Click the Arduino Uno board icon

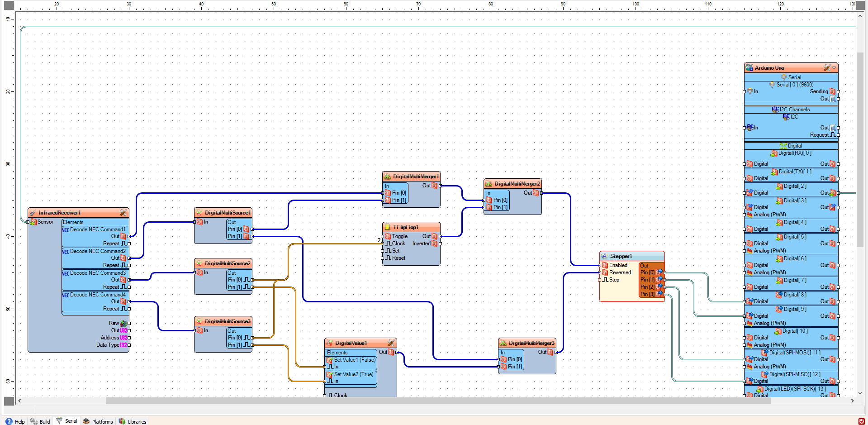[749, 68]
